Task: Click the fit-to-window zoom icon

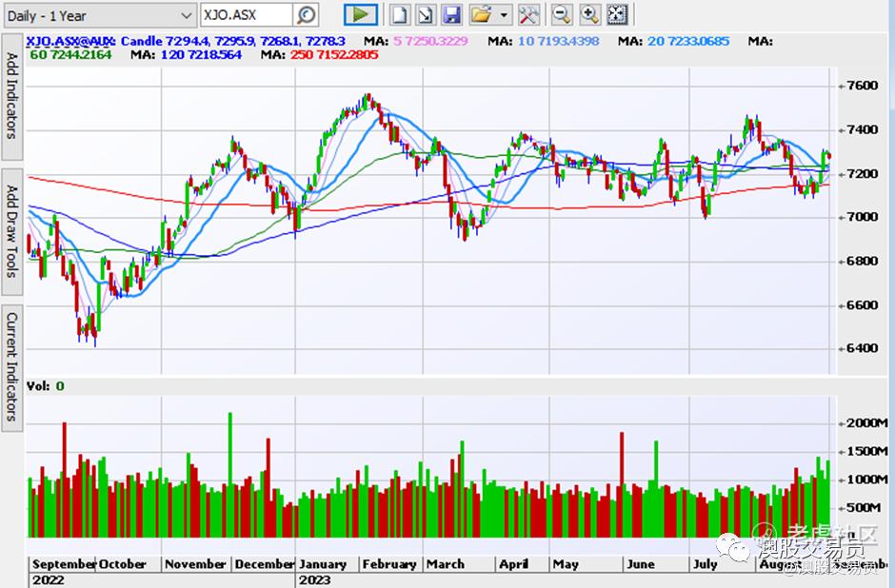Action: 617,15
